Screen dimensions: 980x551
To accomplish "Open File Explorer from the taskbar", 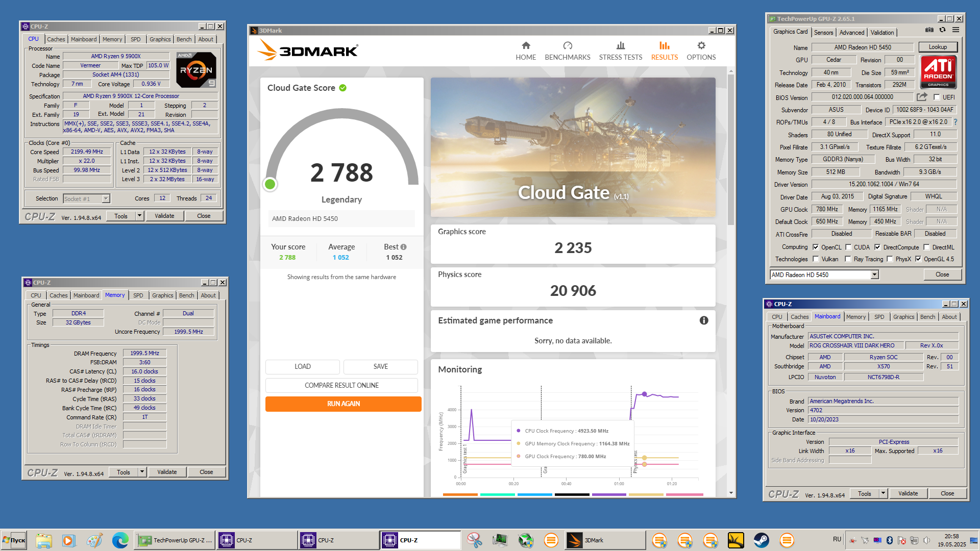I will pyautogui.click(x=44, y=540).
